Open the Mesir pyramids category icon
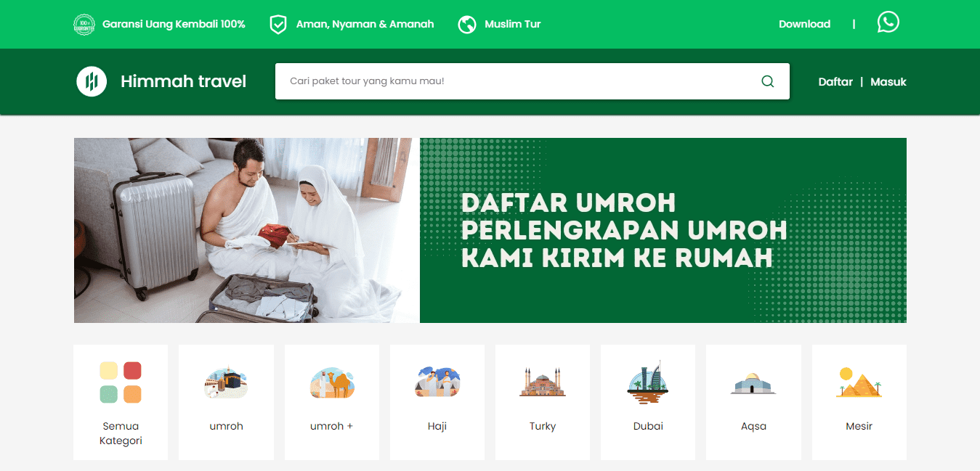Viewport: 980px width, 471px height. (x=859, y=382)
